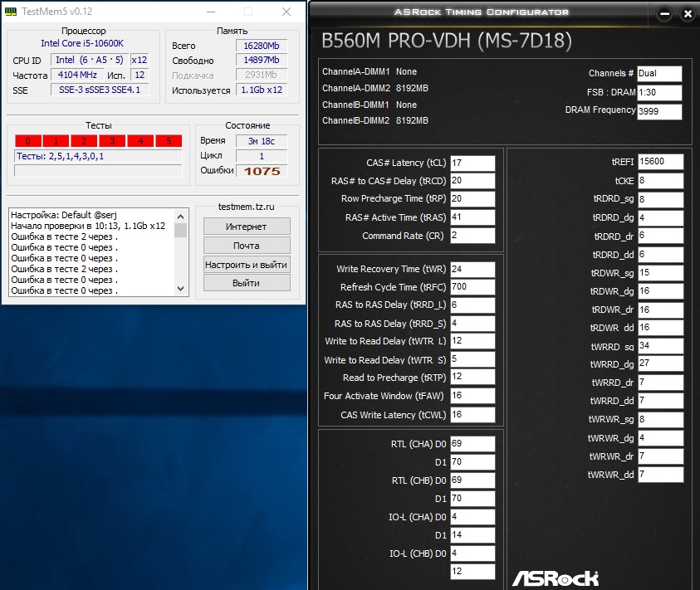The image size is (700, 590).
Task: Click the Интернет button
Action: pyautogui.click(x=247, y=227)
